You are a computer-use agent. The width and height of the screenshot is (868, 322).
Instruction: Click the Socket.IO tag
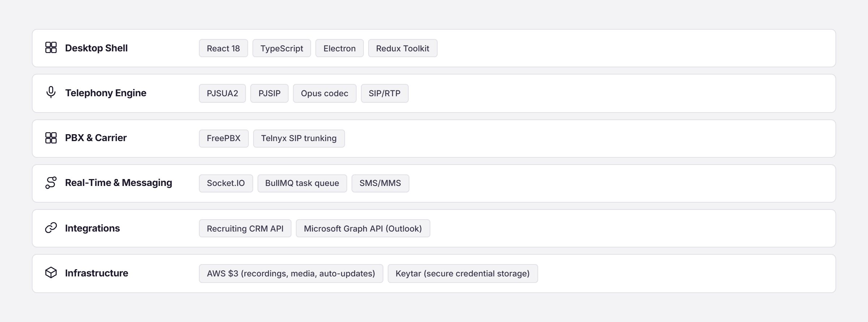coord(226,183)
